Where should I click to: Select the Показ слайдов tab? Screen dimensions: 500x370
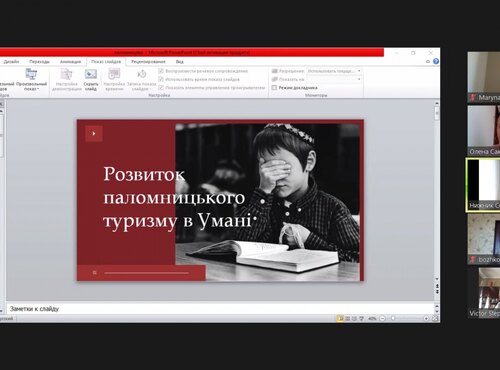106,62
